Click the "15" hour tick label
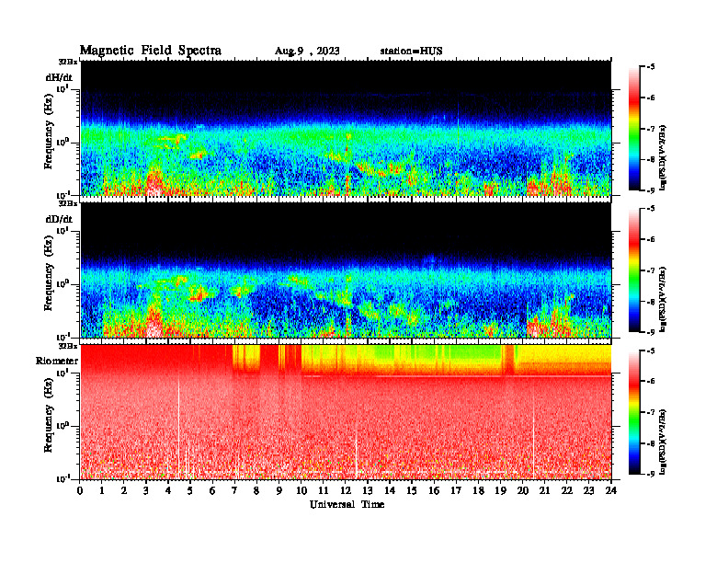 click(412, 490)
